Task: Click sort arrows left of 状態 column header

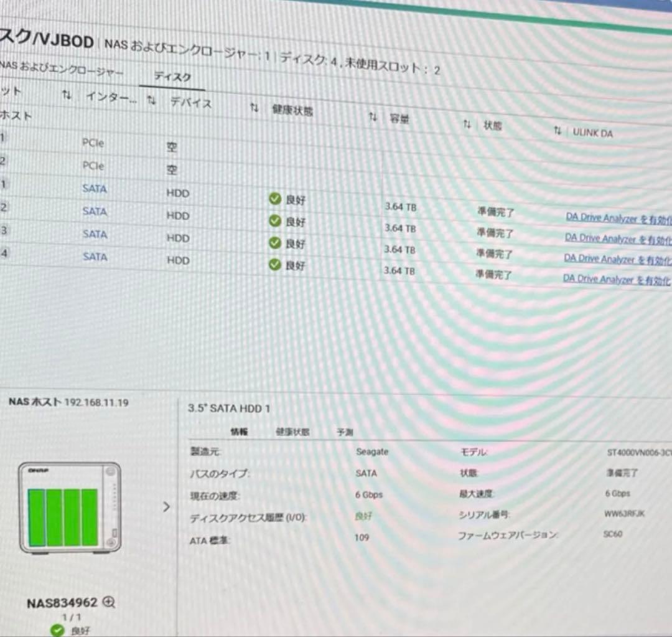Action: coord(467,125)
